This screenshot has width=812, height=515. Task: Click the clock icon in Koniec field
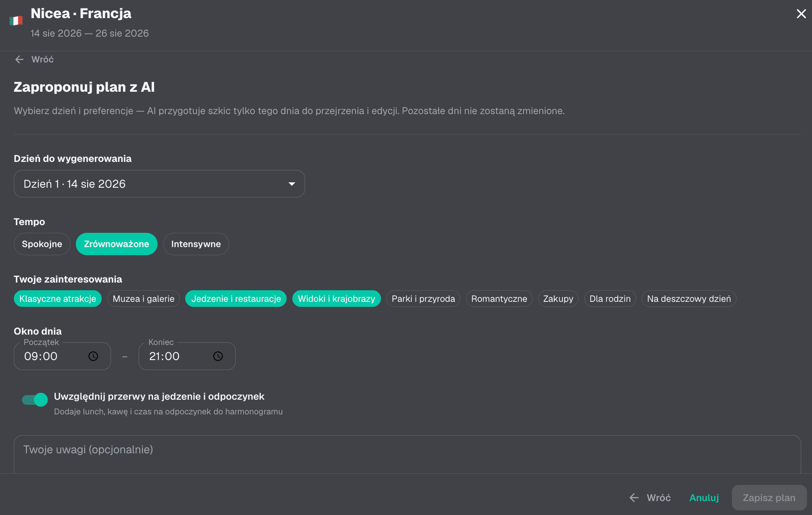pos(218,356)
